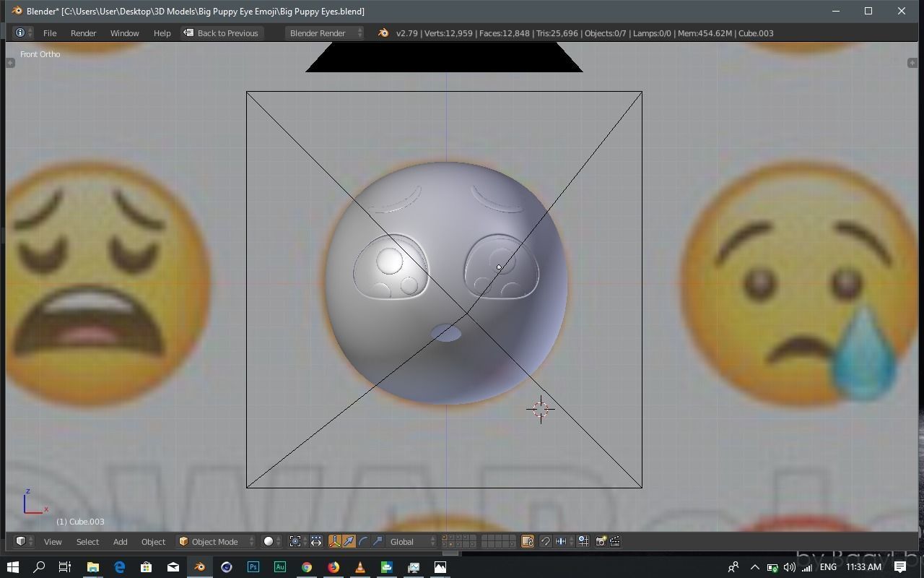Enable the scale manipulator
The height and width of the screenshot is (578, 924).
[378, 541]
